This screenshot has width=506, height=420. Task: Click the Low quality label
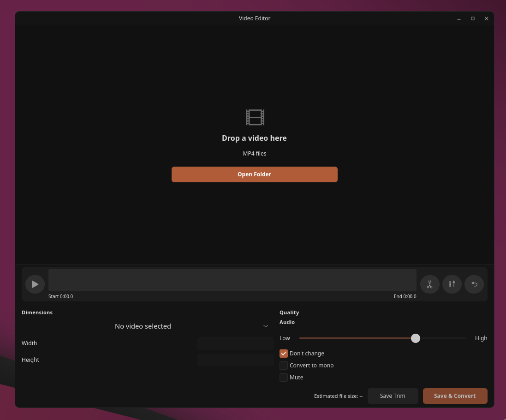pos(285,338)
